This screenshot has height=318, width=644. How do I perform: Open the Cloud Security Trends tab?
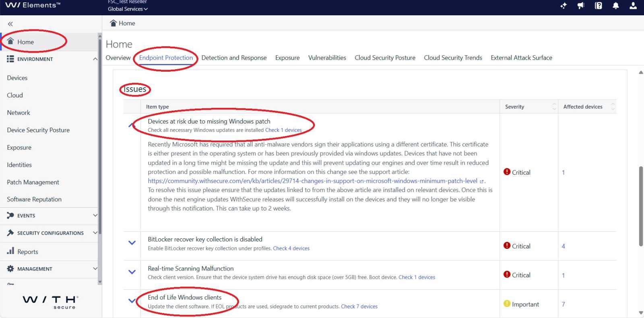pos(453,58)
